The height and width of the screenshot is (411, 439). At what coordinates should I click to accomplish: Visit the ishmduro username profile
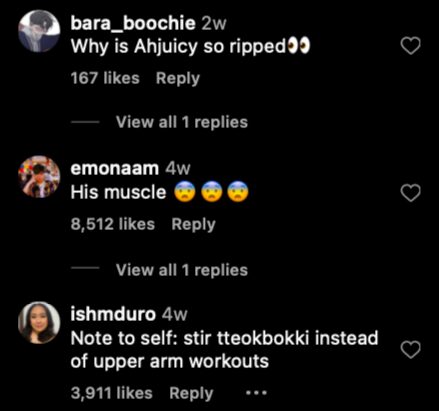[x=113, y=314]
